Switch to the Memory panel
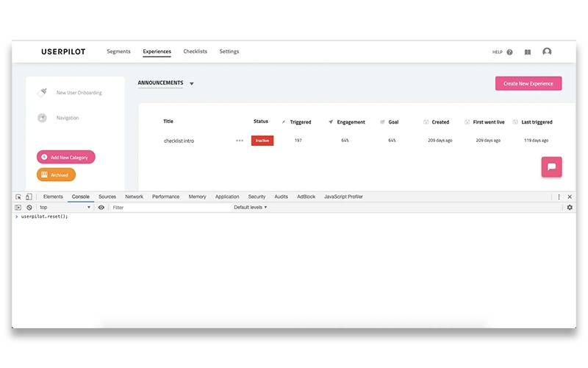This screenshot has height=368, width=588. [x=197, y=197]
